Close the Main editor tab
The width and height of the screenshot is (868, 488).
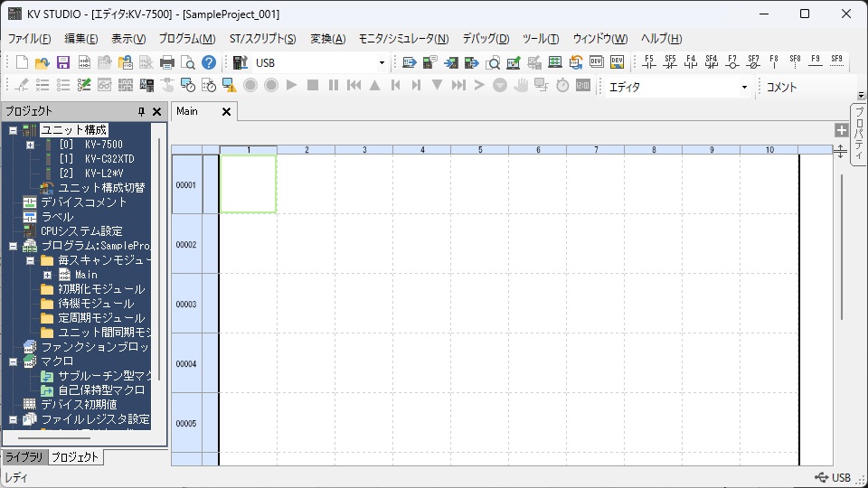pyautogui.click(x=226, y=112)
